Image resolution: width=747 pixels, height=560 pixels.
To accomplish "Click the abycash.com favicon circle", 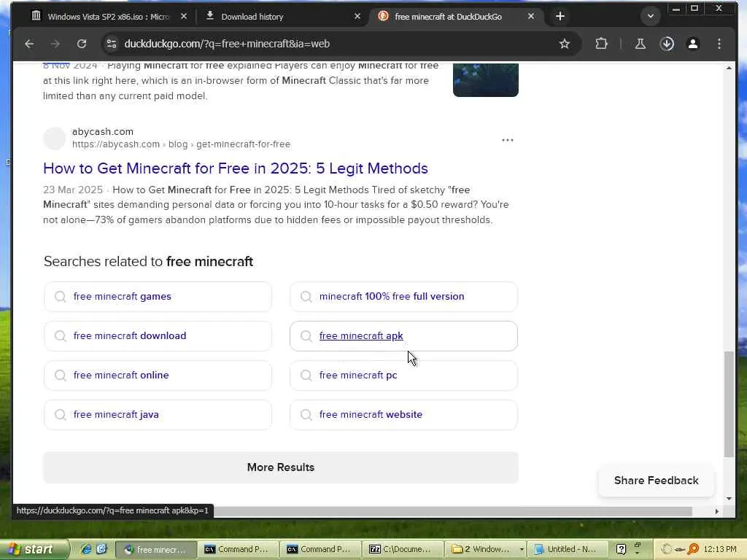I will 54,138.
